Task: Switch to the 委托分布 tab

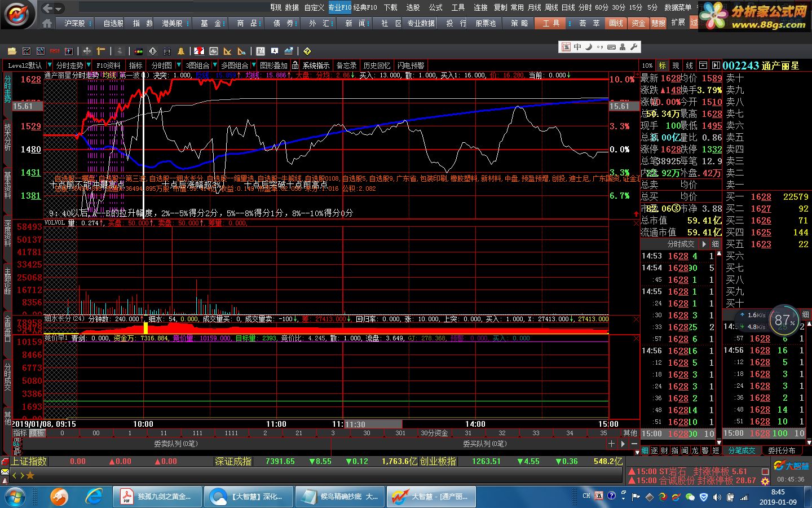Action: [782, 450]
